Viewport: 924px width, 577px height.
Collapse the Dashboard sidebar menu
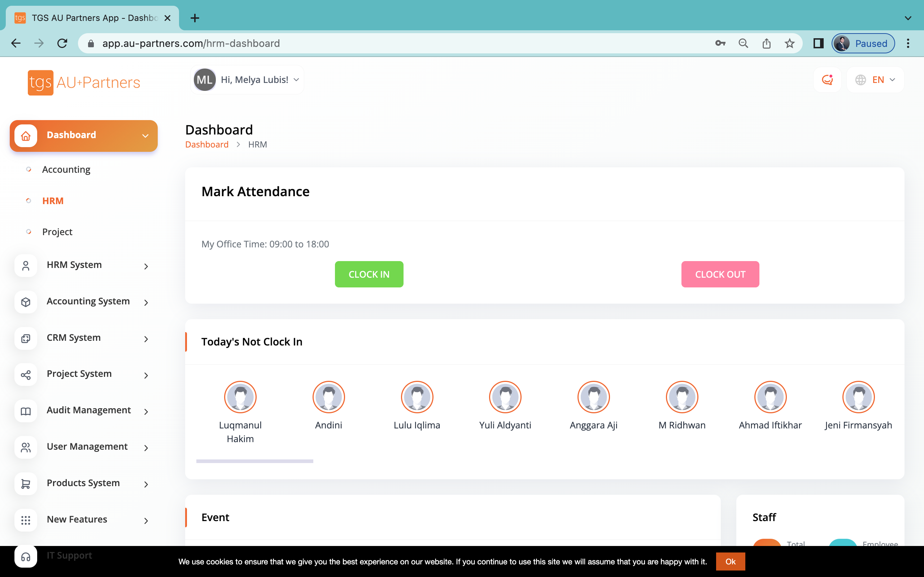click(145, 136)
